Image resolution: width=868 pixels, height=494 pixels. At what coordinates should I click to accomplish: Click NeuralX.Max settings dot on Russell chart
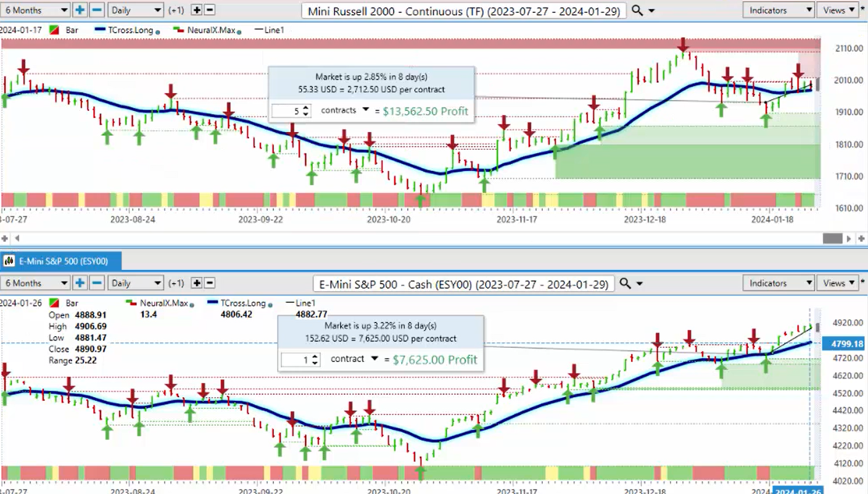(x=240, y=31)
